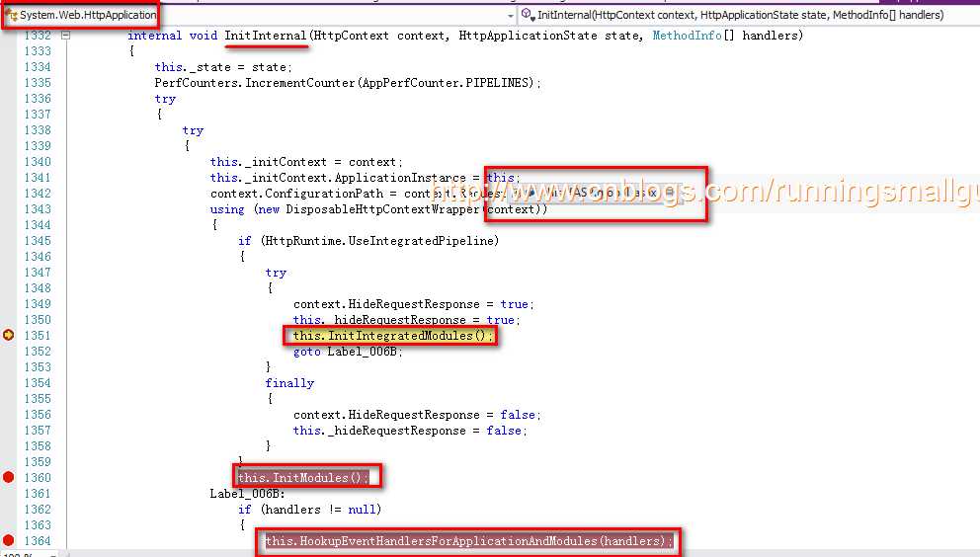Click the 'using' keyword on line 1343
980x557 pixels.
coord(227,209)
